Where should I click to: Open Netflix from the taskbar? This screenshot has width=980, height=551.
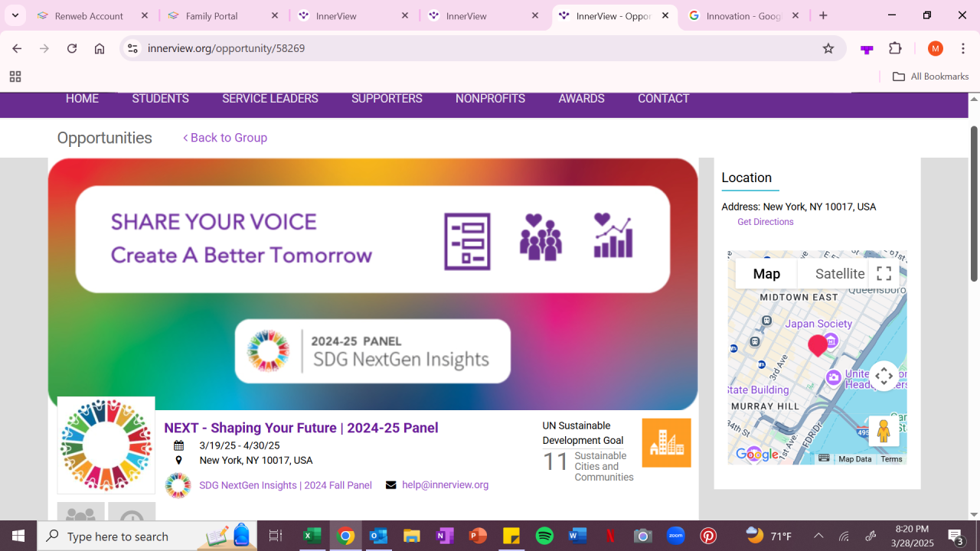coord(610,536)
